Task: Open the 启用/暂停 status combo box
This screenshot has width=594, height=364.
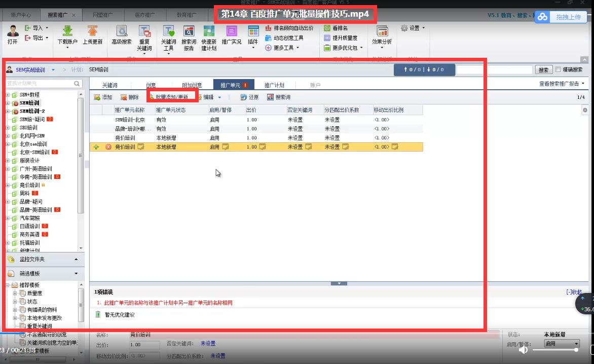Action: (x=562, y=344)
